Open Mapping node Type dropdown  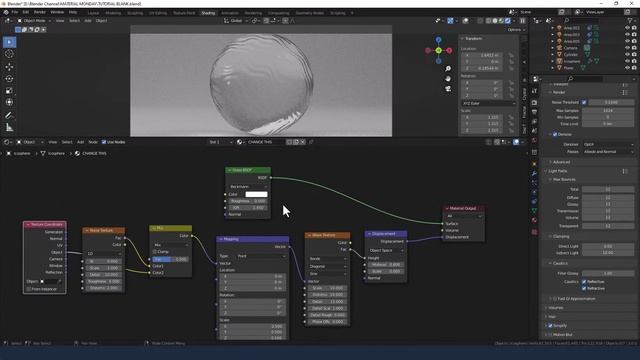(x=261, y=256)
